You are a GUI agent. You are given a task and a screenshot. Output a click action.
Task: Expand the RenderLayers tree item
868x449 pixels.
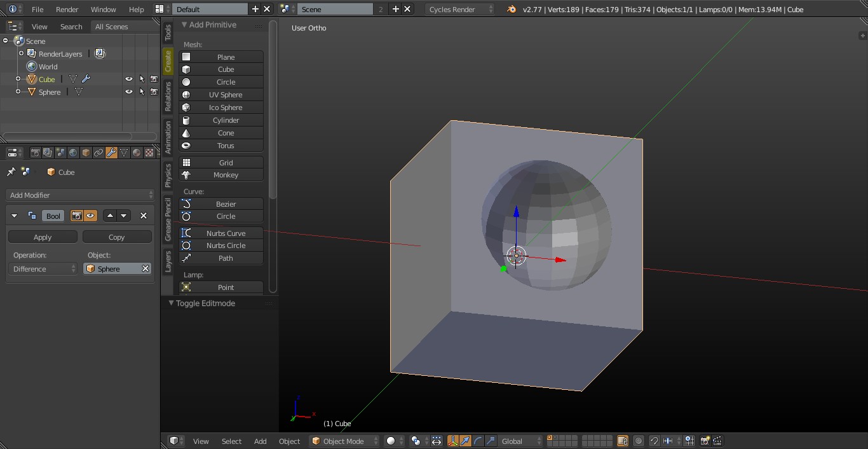pyautogui.click(x=21, y=53)
